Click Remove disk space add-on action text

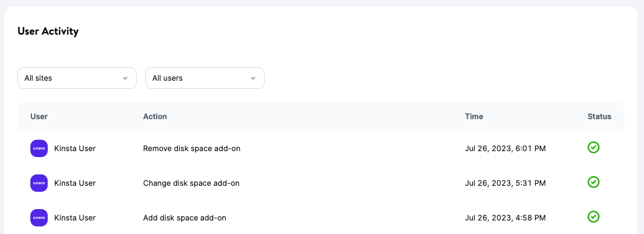point(191,148)
